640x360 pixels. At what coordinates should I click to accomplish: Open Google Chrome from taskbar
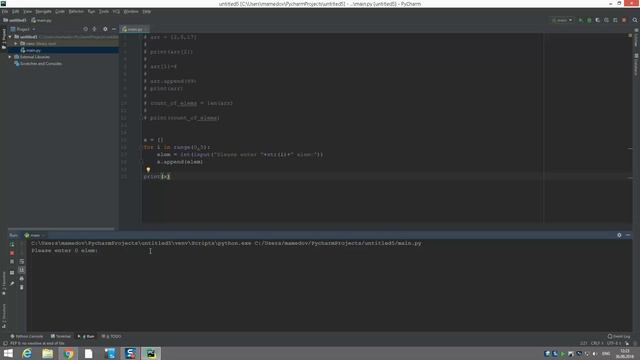pyautogui.click(x=68, y=353)
